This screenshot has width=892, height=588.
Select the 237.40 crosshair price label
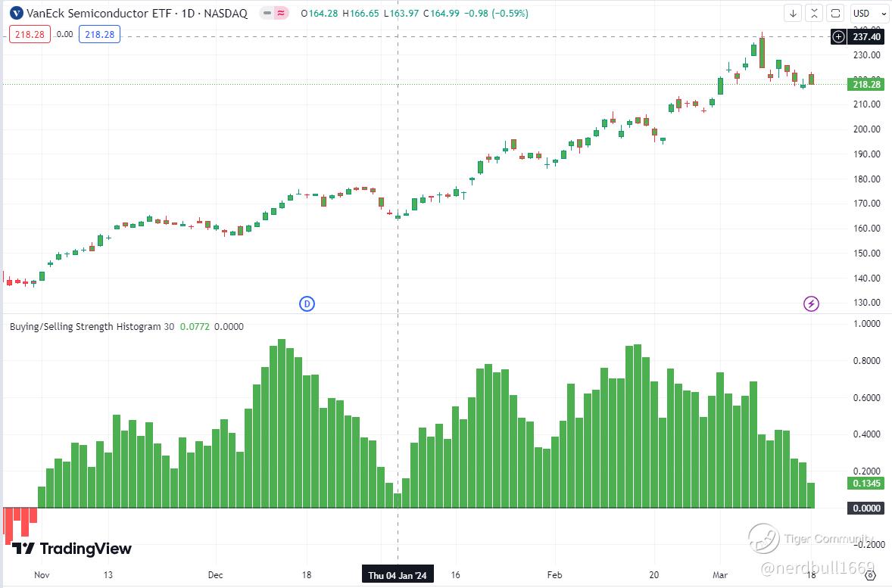tap(866, 37)
